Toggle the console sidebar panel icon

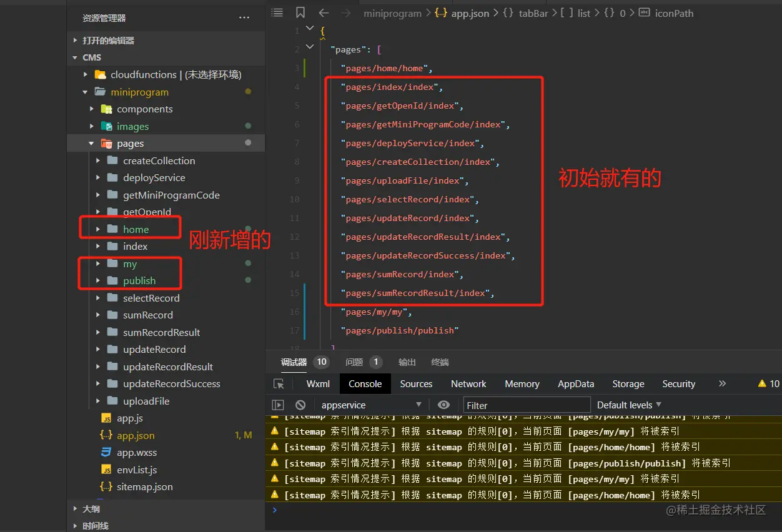[x=279, y=405]
